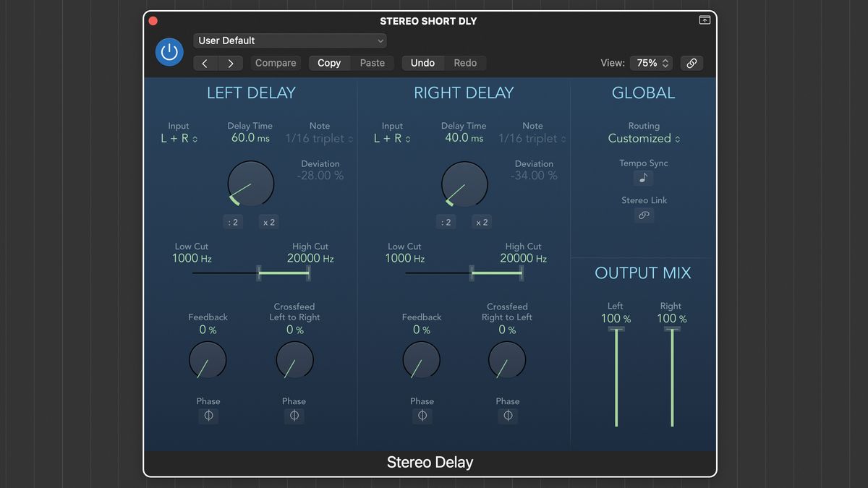Select the :2 divider under Right Delay knob

tap(446, 221)
